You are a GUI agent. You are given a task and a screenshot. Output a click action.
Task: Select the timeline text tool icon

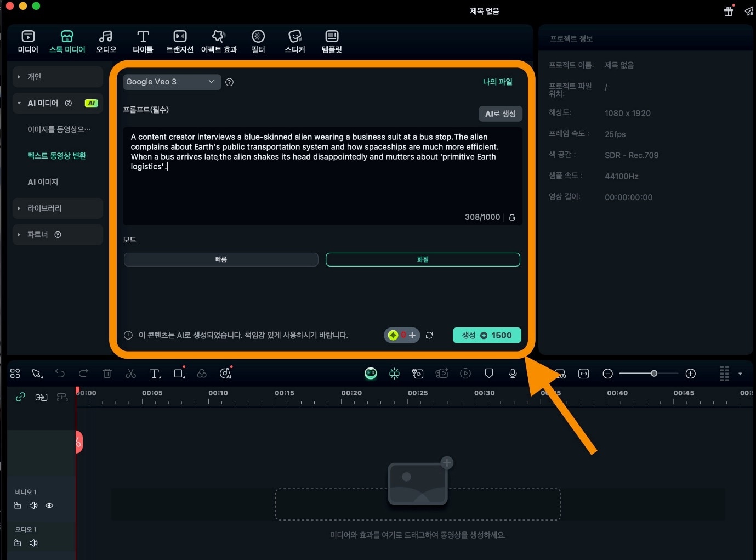(x=155, y=374)
